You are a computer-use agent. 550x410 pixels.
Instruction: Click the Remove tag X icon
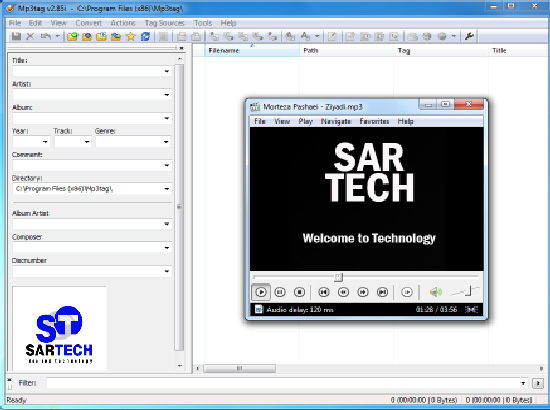[x=31, y=36]
